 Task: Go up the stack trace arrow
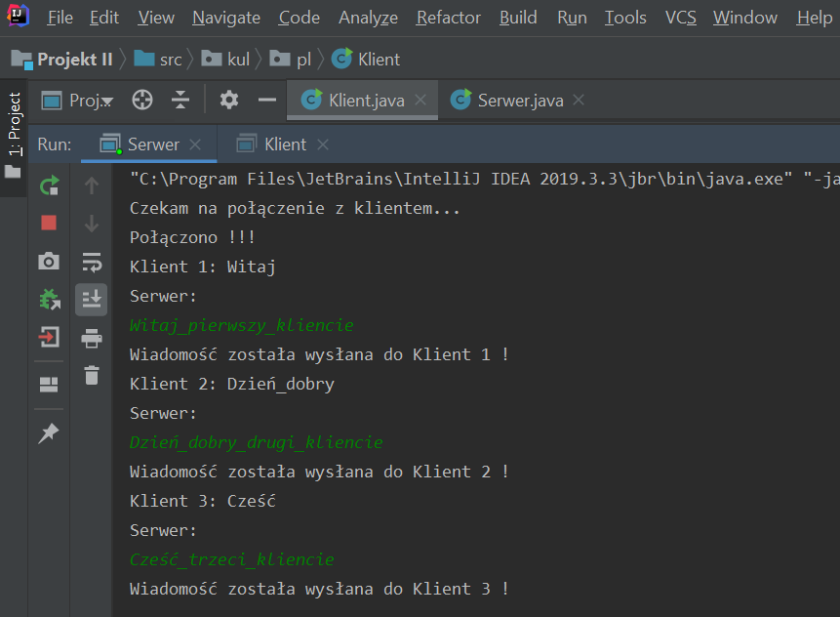[x=92, y=185]
